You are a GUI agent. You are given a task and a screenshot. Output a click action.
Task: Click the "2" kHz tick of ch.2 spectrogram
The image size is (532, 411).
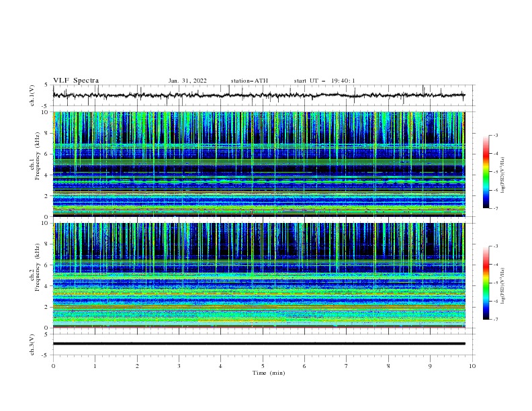point(47,307)
